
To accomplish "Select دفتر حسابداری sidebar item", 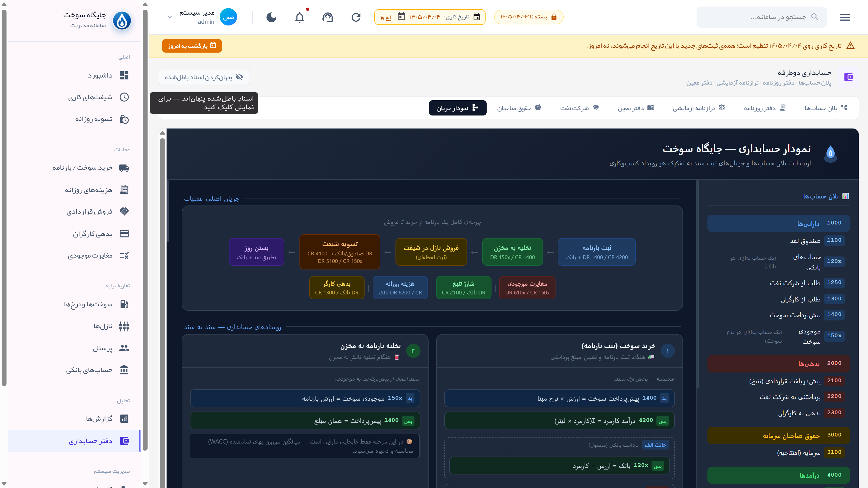I will click(74, 441).
